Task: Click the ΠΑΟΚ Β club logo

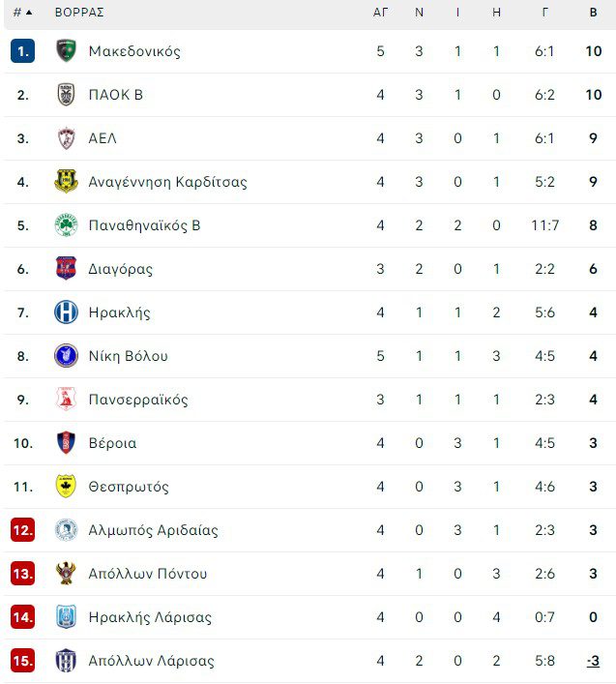Action: (66, 95)
